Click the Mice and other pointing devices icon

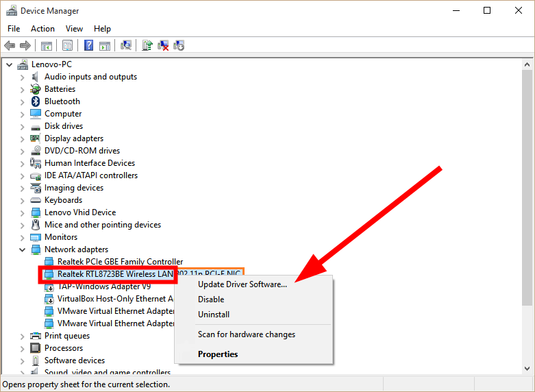click(x=36, y=225)
